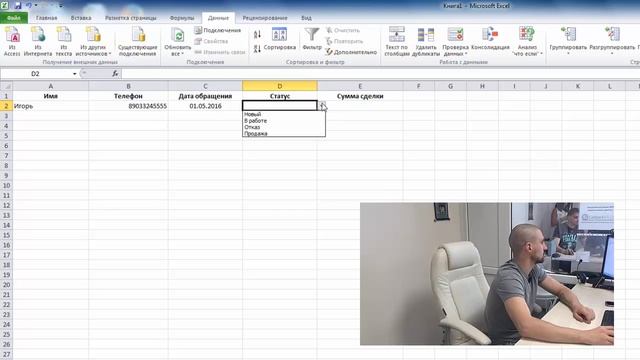
Task: Open the existing connections dialog
Action: click(x=138, y=41)
